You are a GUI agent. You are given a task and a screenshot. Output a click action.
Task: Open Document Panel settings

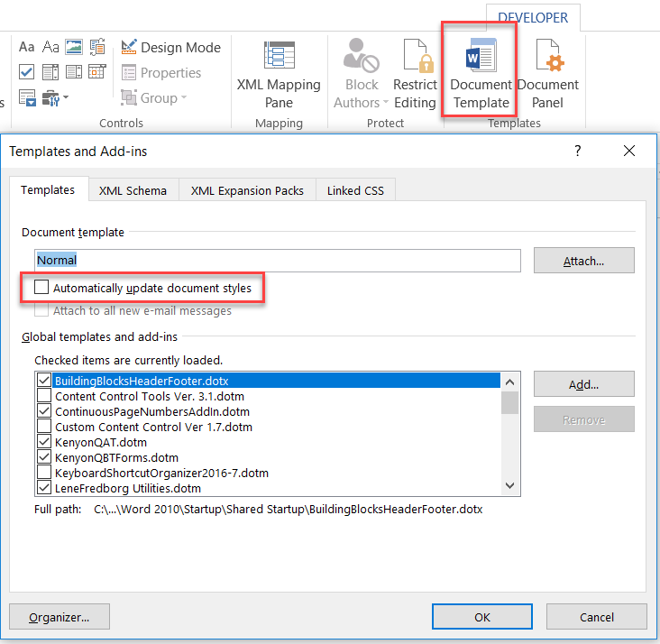(547, 74)
